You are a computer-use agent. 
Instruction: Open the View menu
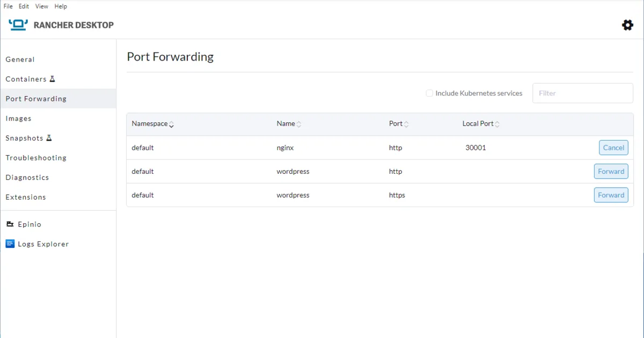(42, 6)
